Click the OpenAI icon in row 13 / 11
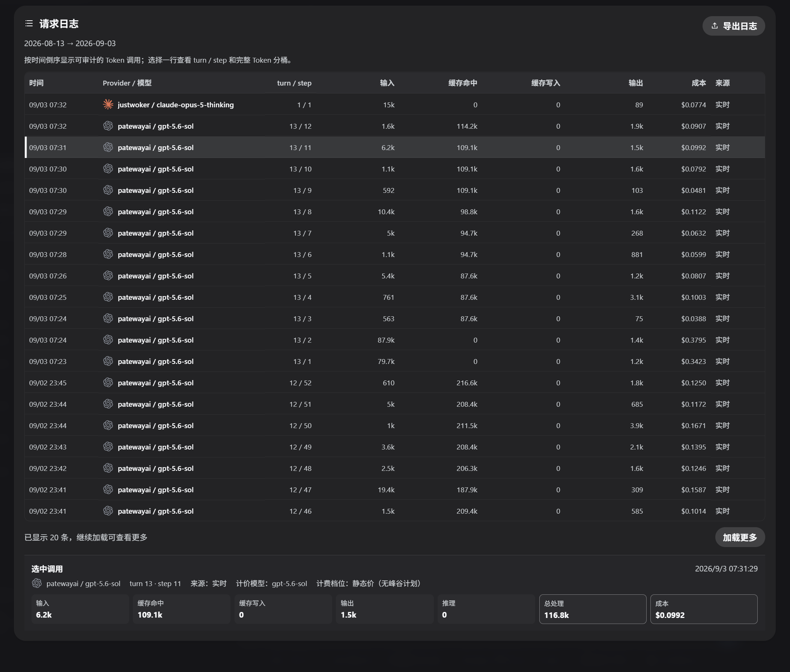Viewport: 790px width, 672px height. [x=108, y=147]
